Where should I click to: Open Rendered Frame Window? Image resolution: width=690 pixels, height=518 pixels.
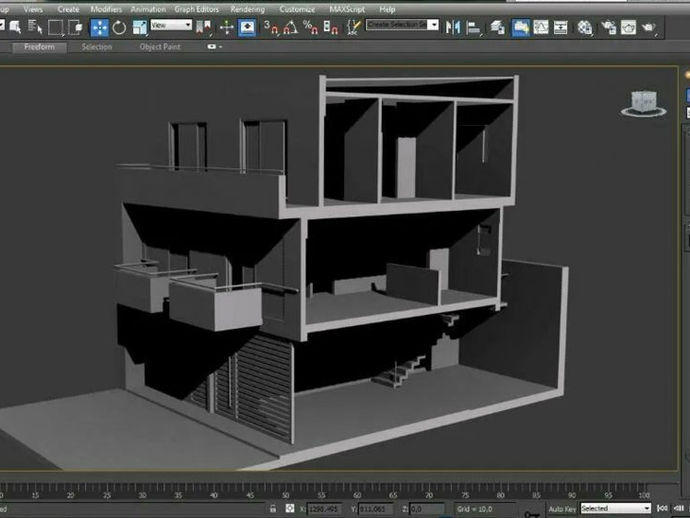point(628,27)
